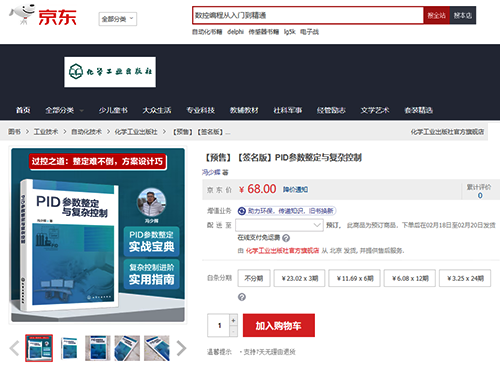Open the 专业科技 category tab
The width and height of the screenshot is (500, 367).
click(x=200, y=110)
